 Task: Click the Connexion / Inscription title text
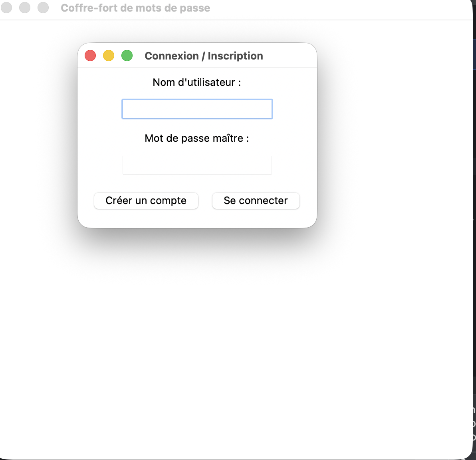coord(204,56)
